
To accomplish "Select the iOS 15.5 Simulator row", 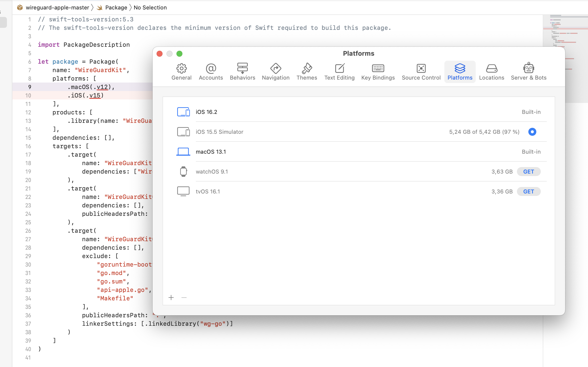I will [359, 132].
